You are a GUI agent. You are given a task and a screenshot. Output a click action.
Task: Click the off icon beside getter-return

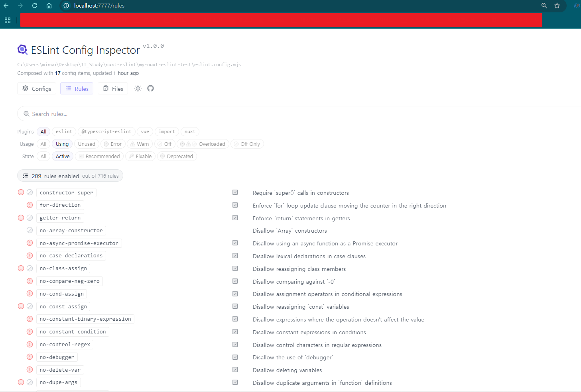pos(30,218)
